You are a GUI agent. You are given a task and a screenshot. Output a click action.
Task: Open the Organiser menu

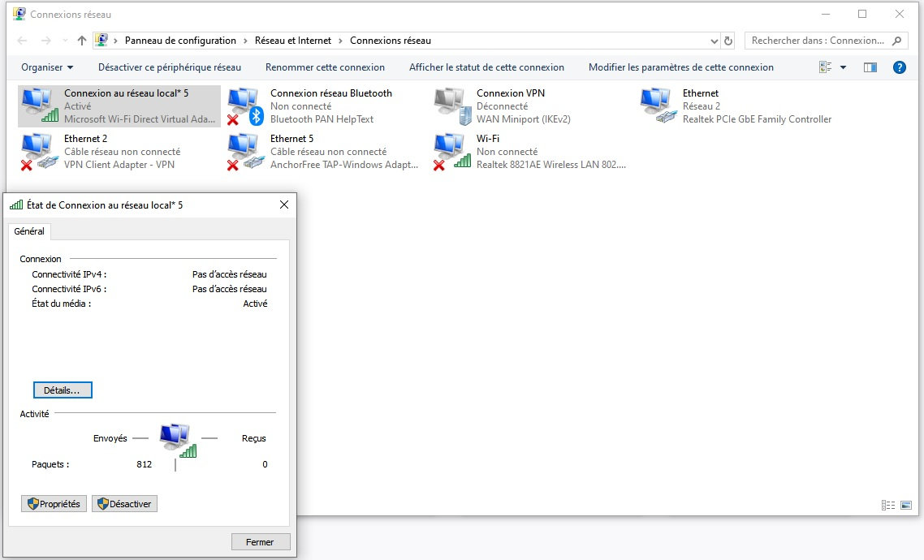pyautogui.click(x=47, y=67)
